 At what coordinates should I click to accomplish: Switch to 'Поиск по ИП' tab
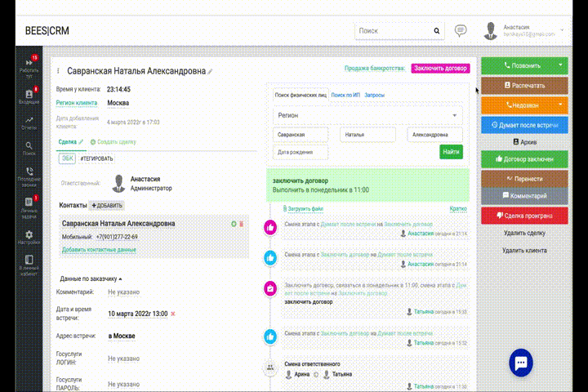(345, 95)
